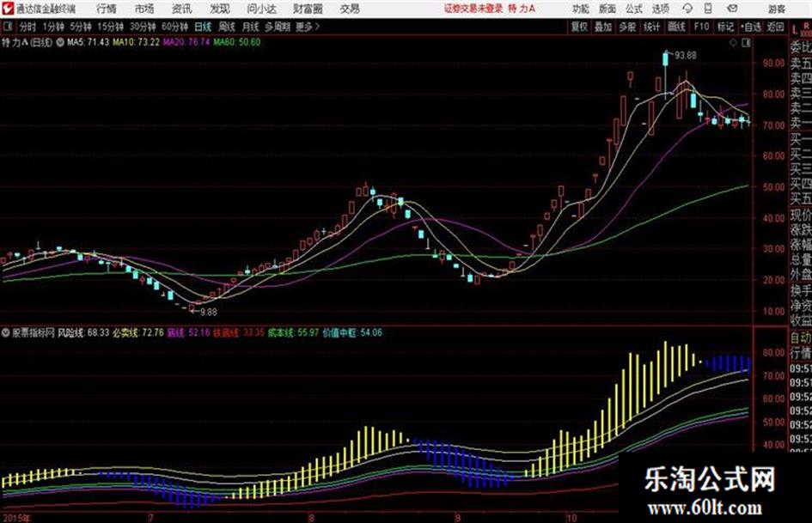This screenshot has height=523, width=812.
Task: Click the 93.88 high price label
Action: 685,55
